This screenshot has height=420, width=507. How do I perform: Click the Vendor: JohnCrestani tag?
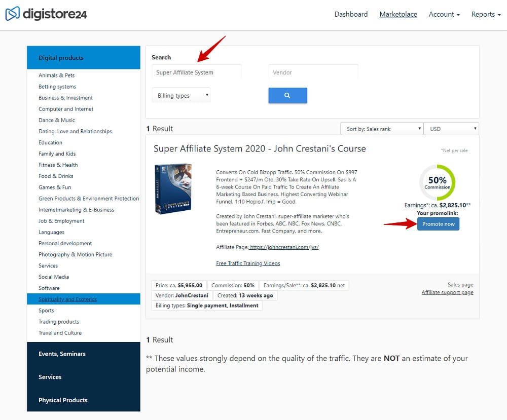point(182,295)
